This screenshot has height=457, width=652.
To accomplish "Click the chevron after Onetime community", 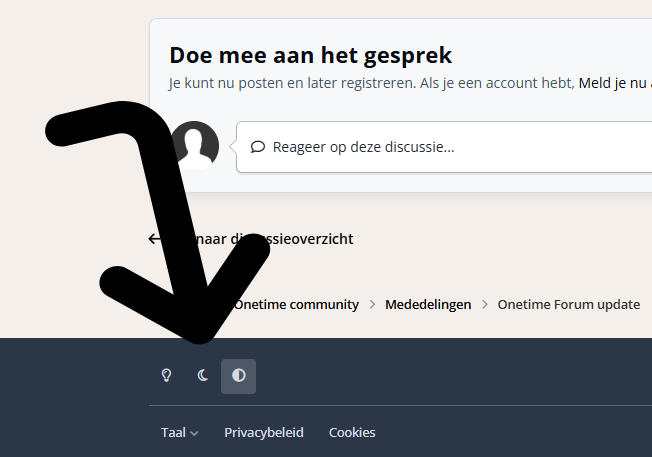I will tap(372, 304).
